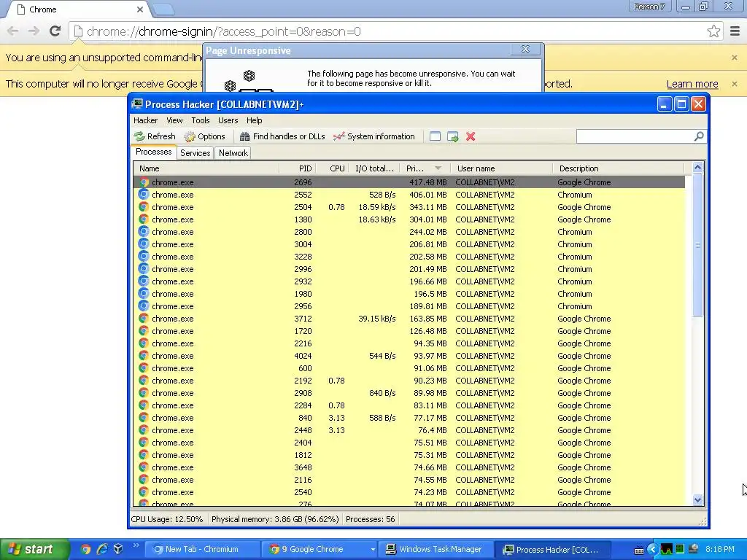
Task: Sort by the Name column header
Action: click(206, 168)
